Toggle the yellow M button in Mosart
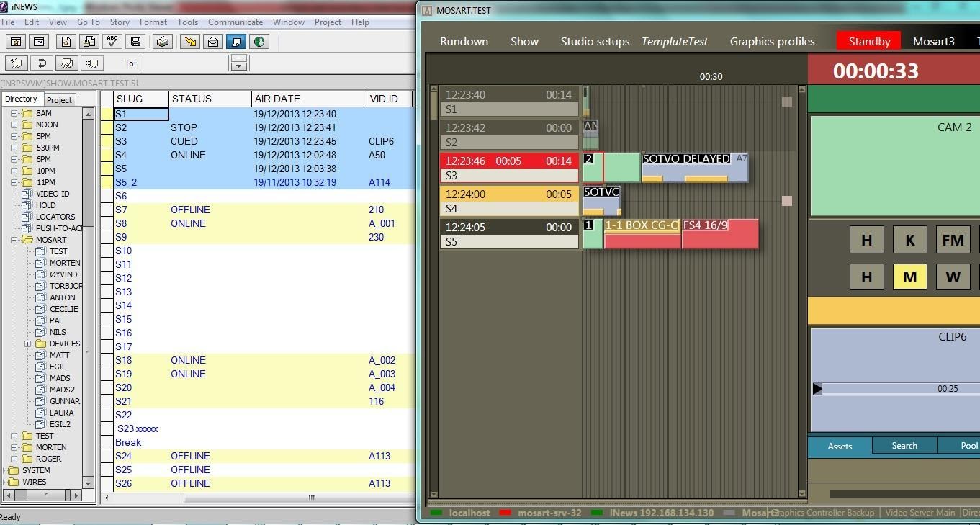 point(909,277)
